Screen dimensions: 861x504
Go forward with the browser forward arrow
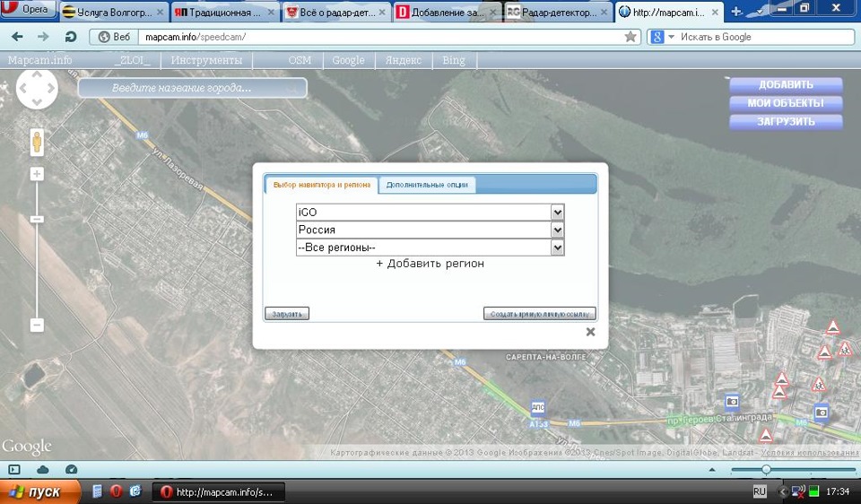(43, 37)
